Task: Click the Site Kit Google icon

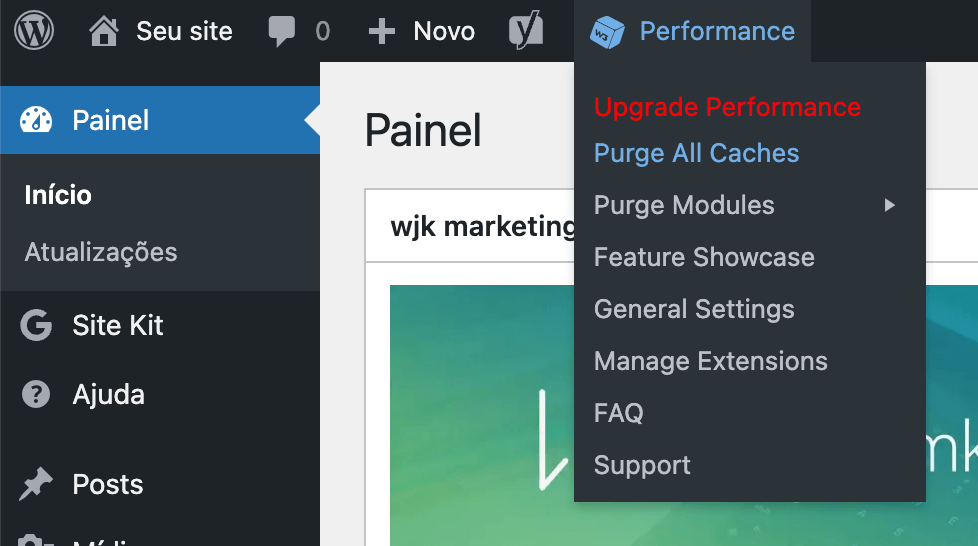Action: point(36,325)
